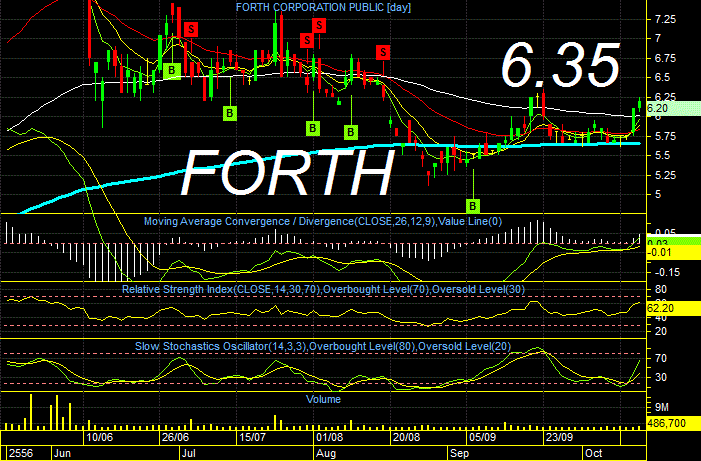Click the 30 stochastics axis label
This screenshot has height=461, width=701.
661,377
